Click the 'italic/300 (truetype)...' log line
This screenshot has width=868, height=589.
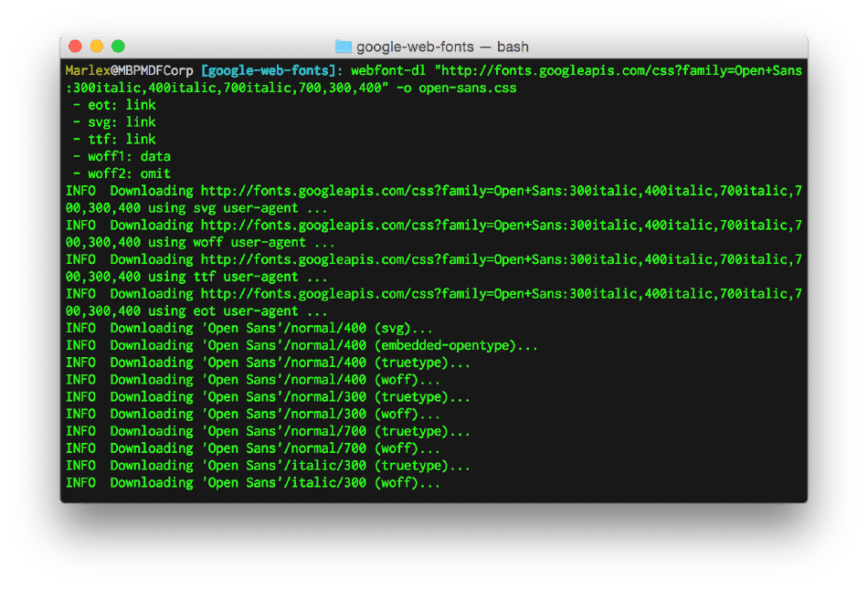pos(268,466)
